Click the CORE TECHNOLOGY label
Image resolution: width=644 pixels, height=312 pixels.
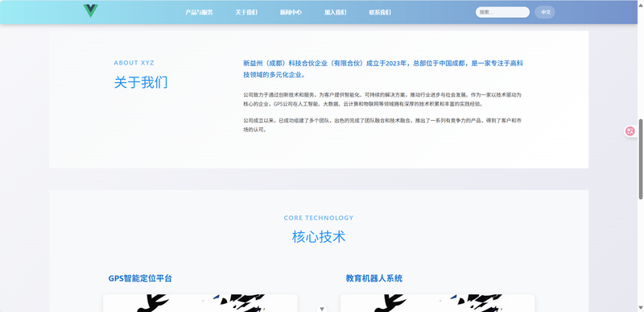[x=319, y=218]
